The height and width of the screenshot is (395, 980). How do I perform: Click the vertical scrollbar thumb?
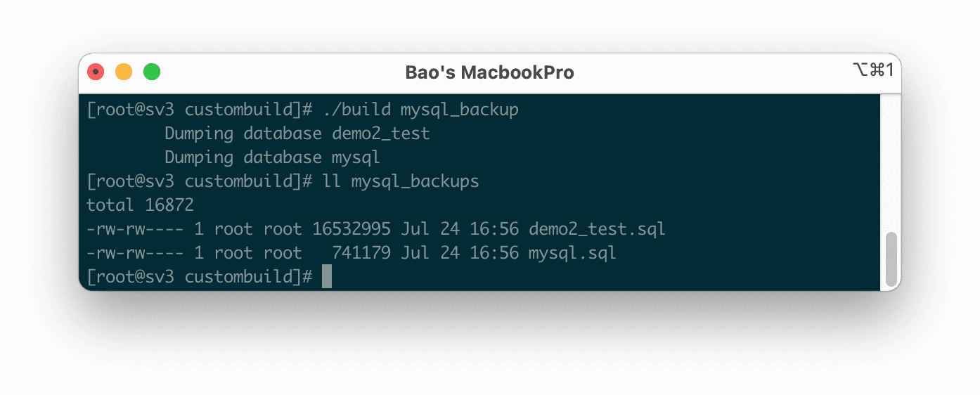891,259
